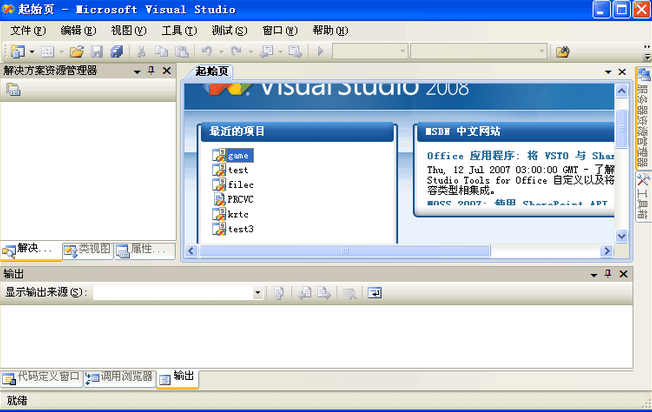Image resolution: width=652 pixels, height=412 pixels.
Task: Switch to the 解决 Solution Explorer tab
Action: [x=31, y=251]
